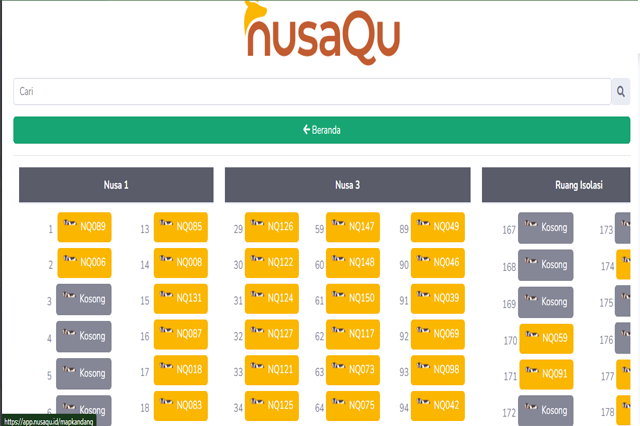Click stall number 170 label
Screen dimensions: 640x426
510,341
